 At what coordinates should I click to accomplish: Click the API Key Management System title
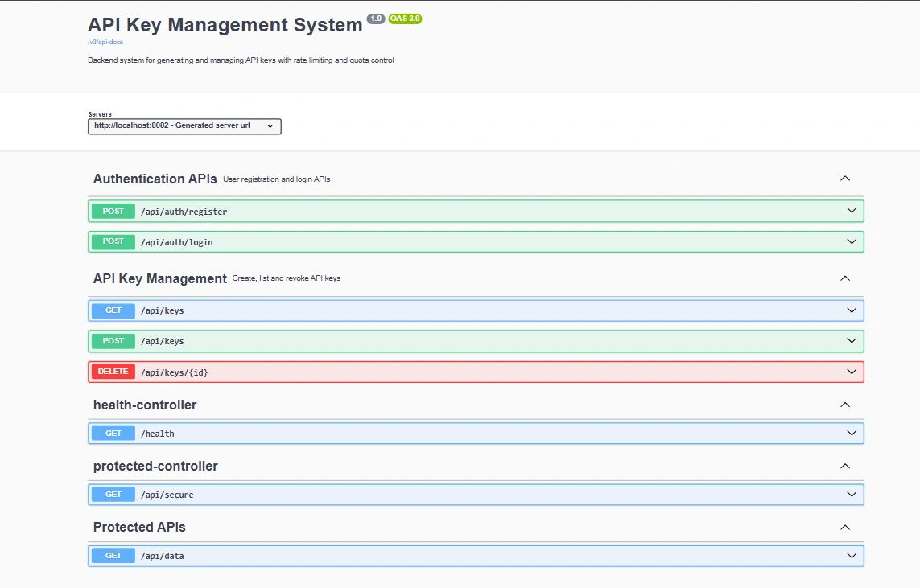point(225,25)
